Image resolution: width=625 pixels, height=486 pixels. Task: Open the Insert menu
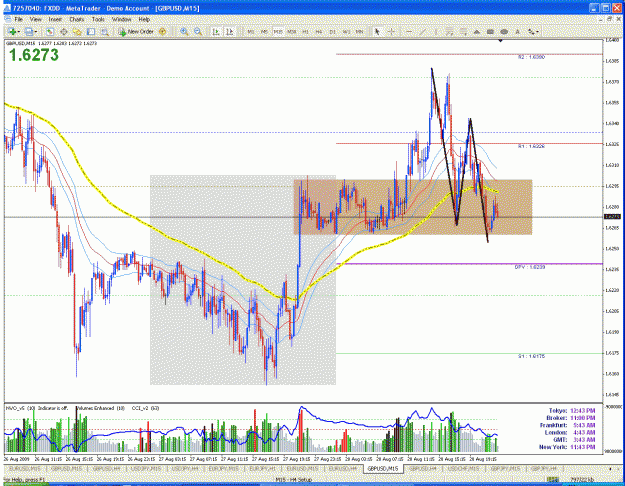[x=55, y=19]
